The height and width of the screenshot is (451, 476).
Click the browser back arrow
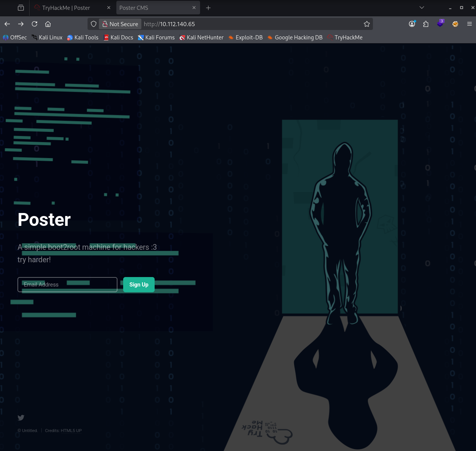[x=7, y=24]
